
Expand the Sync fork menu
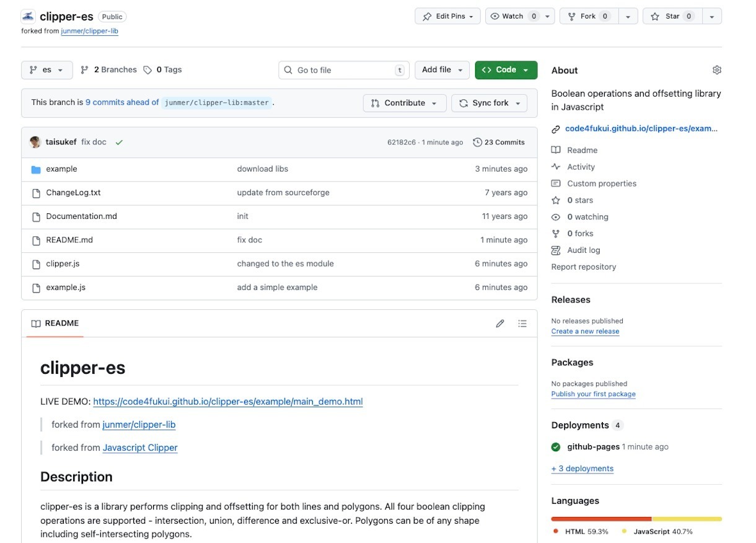point(489,104)
